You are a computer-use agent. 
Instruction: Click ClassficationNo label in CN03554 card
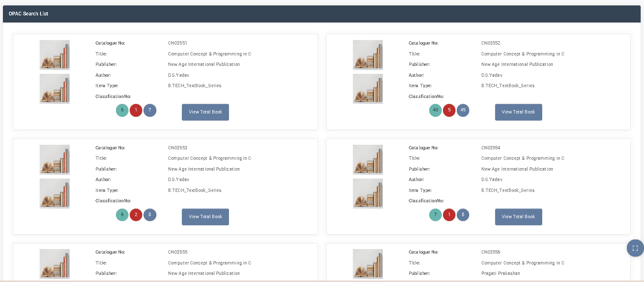click(x=426, y=201)
